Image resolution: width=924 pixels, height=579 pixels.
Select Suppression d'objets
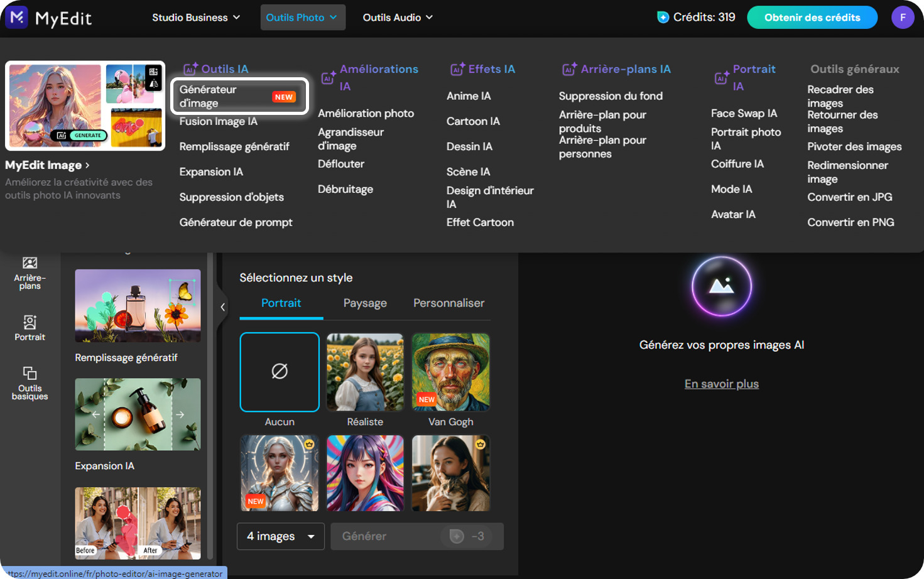click(232, 197)
